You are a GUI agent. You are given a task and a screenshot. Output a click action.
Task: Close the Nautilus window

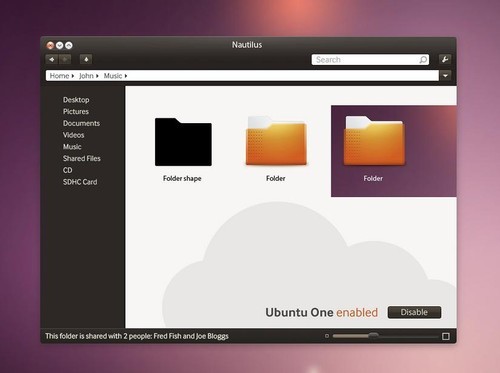50,45
